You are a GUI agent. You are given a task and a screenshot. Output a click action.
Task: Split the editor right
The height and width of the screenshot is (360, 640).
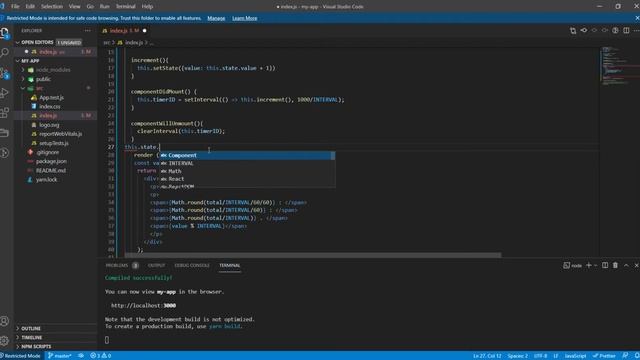626,31
